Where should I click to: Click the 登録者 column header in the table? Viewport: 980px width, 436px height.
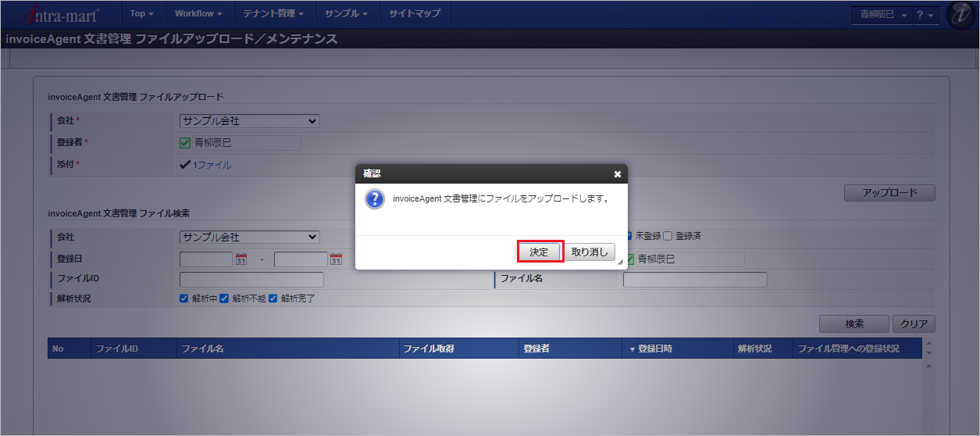570,348
